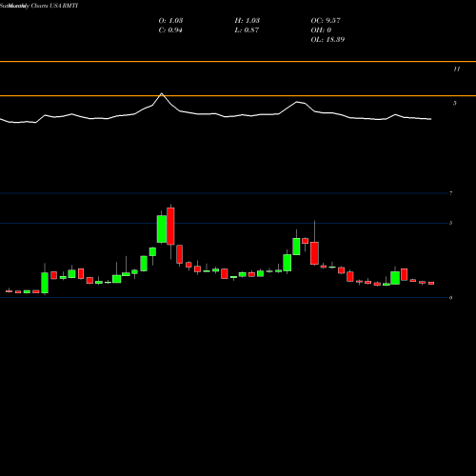476x476 pixels.
Task: Click the large green candle before the first peak
Action: point(162,229)
